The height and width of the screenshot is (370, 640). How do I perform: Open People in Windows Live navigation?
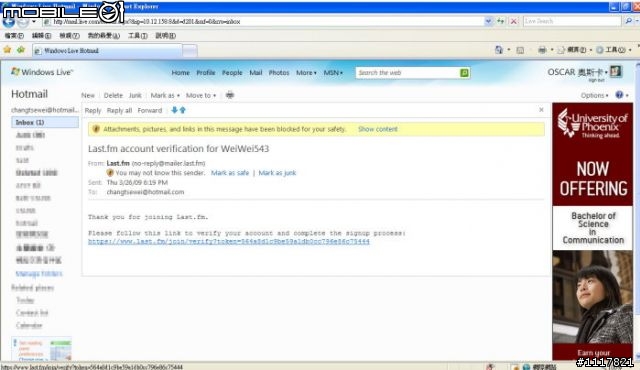pos(232,73)
